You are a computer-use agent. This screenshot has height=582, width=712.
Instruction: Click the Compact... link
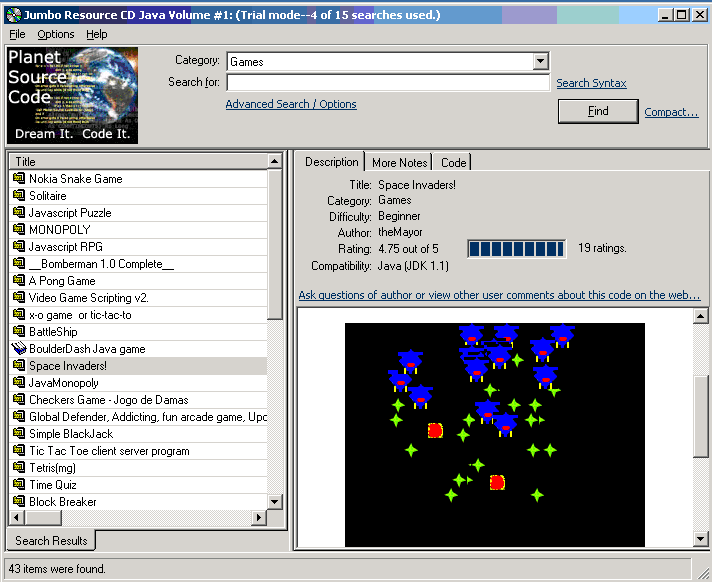pos(671,112)
